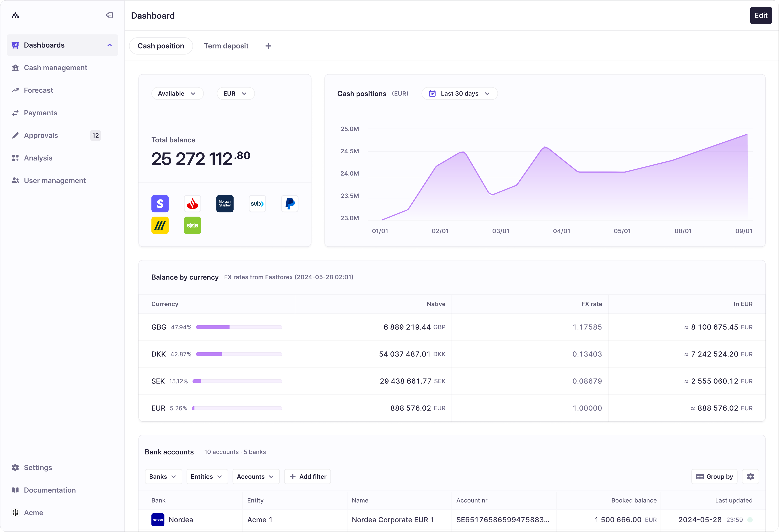The image size is (779, 532).
Task: Click the SVB bank logo icon
Action: pyautogui.click(x=257, y=204)
